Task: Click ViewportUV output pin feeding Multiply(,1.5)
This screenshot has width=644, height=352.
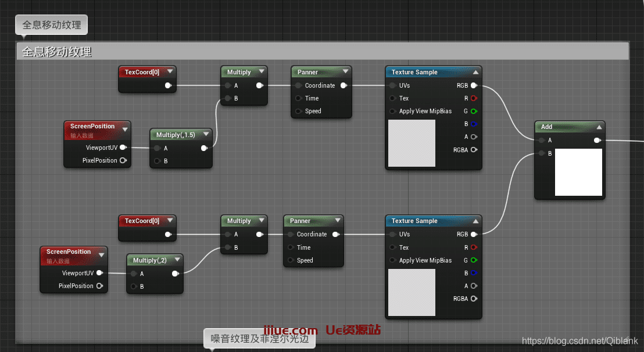Action: (x=123, y=148)
